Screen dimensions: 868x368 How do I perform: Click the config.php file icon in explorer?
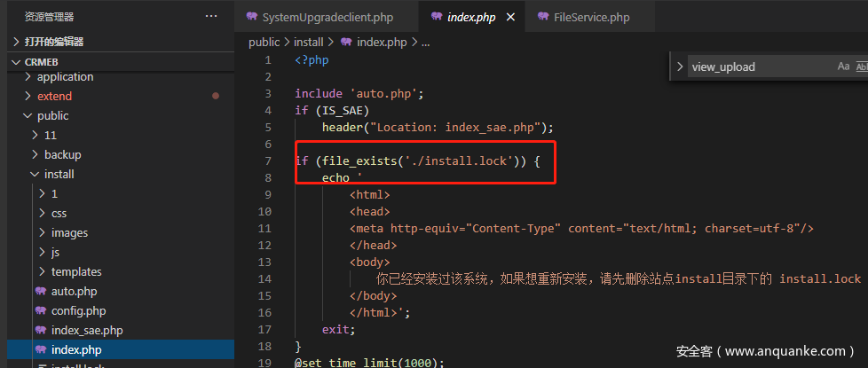(40, 310)
